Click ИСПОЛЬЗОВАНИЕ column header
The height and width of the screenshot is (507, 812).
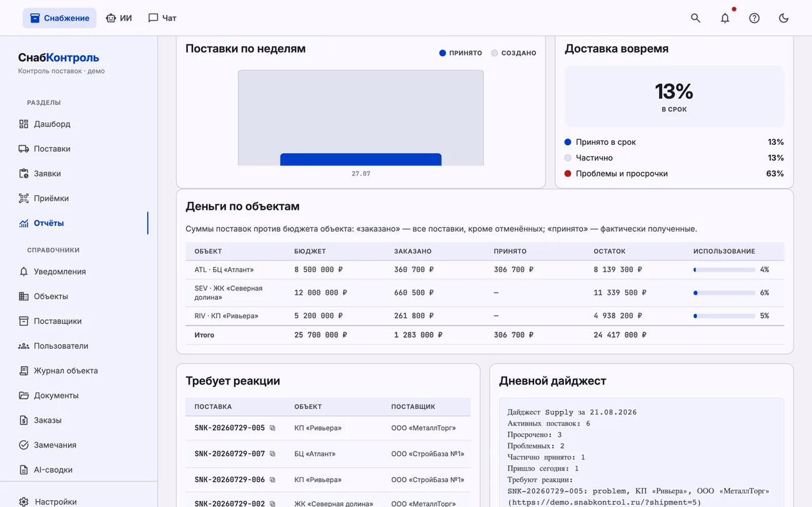click(x=724, y=251)
